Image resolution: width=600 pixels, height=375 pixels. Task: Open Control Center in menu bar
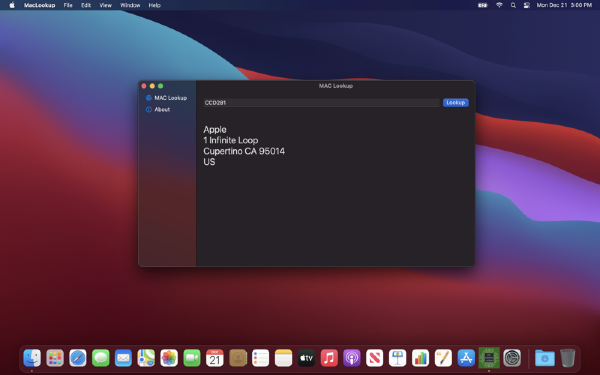point(527,5)
